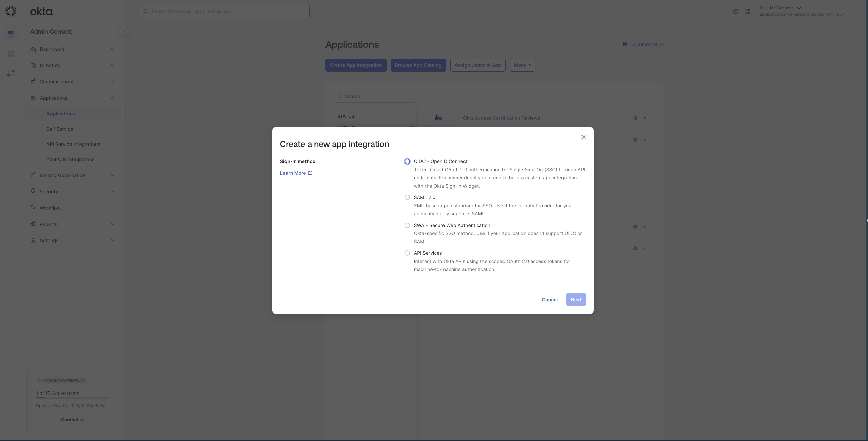Image resolution: width=868 pixels, height=441 pixels.
Task: Click the gear icon beside Okta Access Certification Reviews
Action: click(x=635, y=118)
